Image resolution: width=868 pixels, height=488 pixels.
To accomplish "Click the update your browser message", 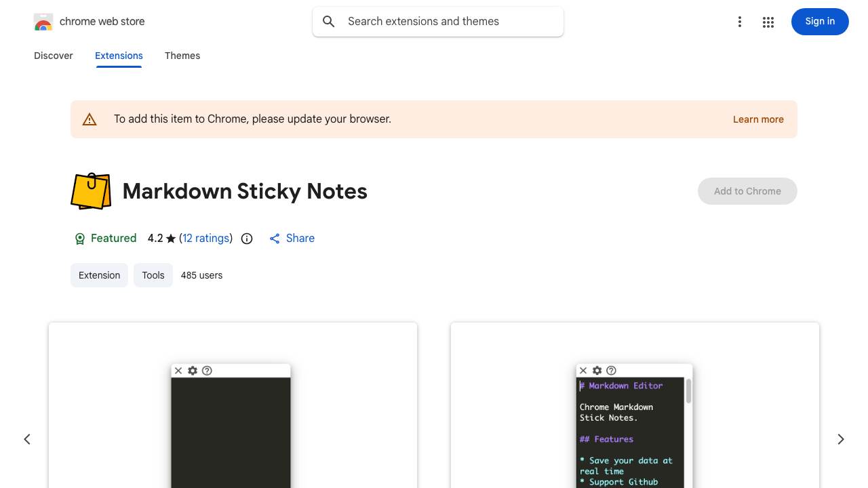I will [252, 119].
